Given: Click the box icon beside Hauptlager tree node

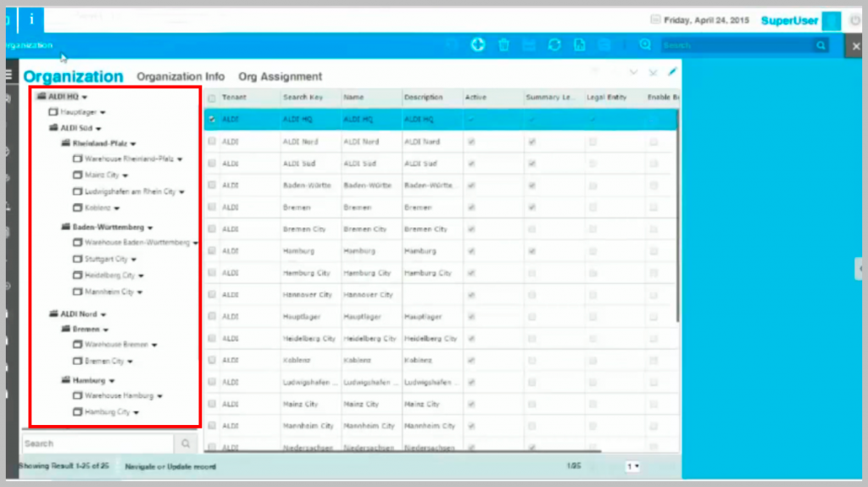Looking at the screenshot, I should pyautogui.click(x=53, y=111).
